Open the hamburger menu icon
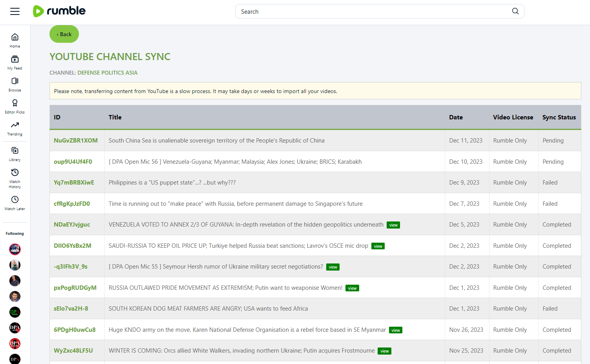The image size is (590, 364). tap(15, 11)
